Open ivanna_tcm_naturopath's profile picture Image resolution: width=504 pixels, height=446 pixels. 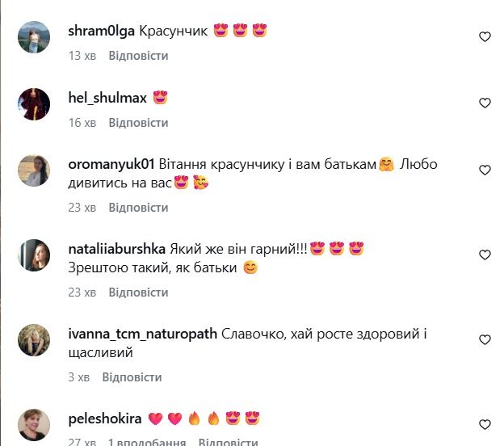click(34, 340)
